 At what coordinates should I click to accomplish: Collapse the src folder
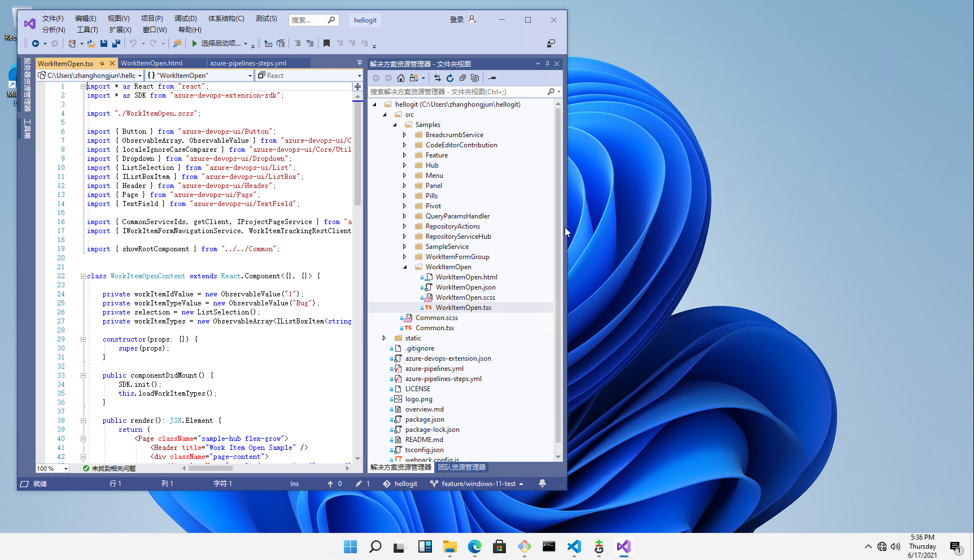385,115
